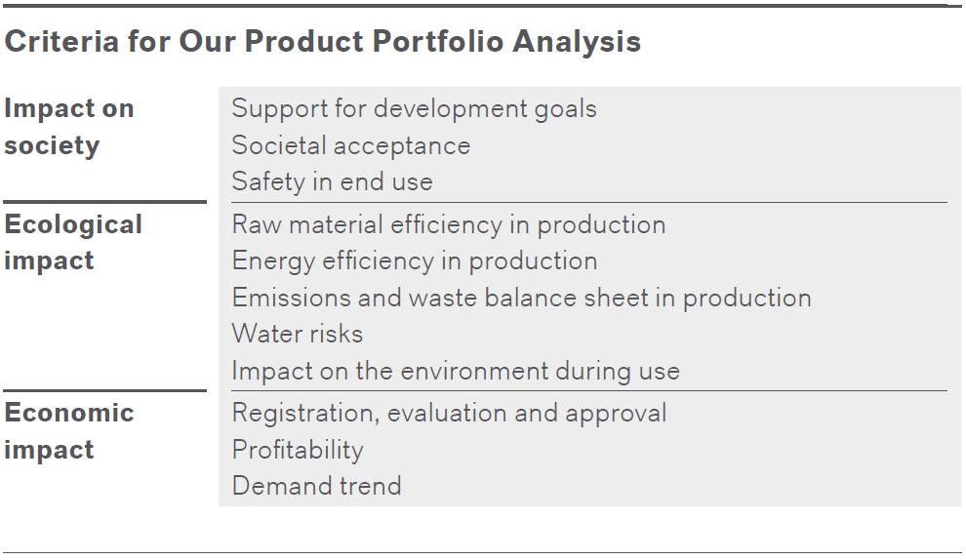The height and width of the screenshot is (560, 966).
Task: Click Registration, evaluation and approval text
Action: click(449, 414)
